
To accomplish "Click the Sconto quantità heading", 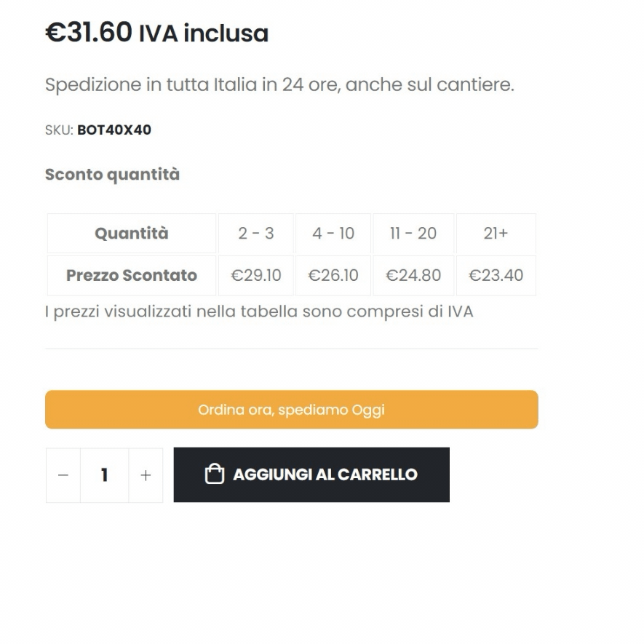I will (x=112, y=175).
